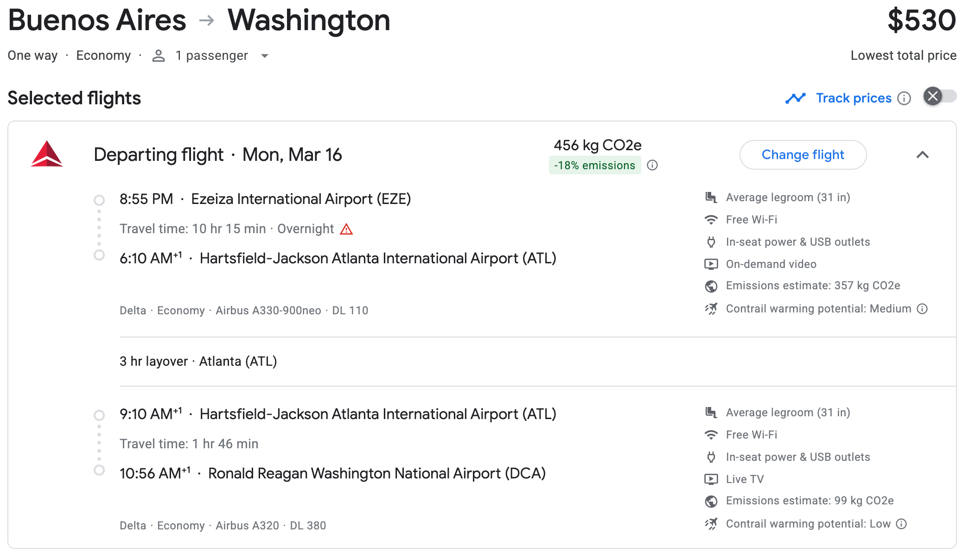Click 'Departing flight · Mon, Mar 16' heading
The image size is (969, 560).
[218, 155]
